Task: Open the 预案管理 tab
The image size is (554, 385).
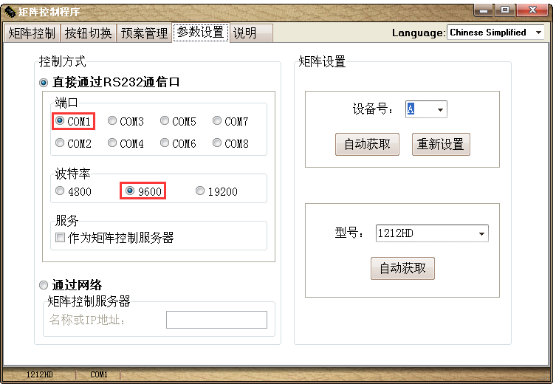Action: click(x=144, y=33)
